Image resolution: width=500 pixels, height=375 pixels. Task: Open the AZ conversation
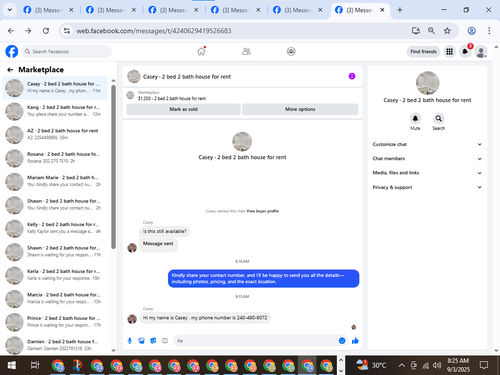[55, 134]
